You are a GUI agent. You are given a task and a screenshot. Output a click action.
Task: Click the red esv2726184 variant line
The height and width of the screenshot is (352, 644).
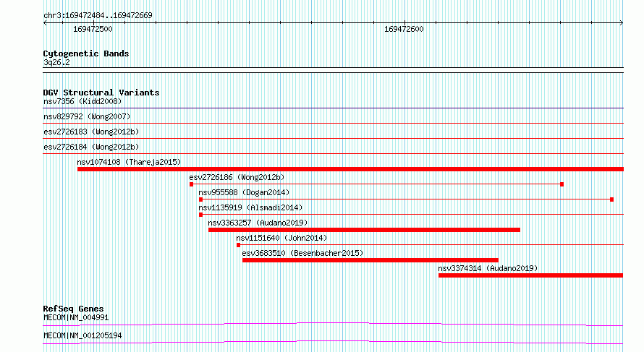click(x=333, y=154)
